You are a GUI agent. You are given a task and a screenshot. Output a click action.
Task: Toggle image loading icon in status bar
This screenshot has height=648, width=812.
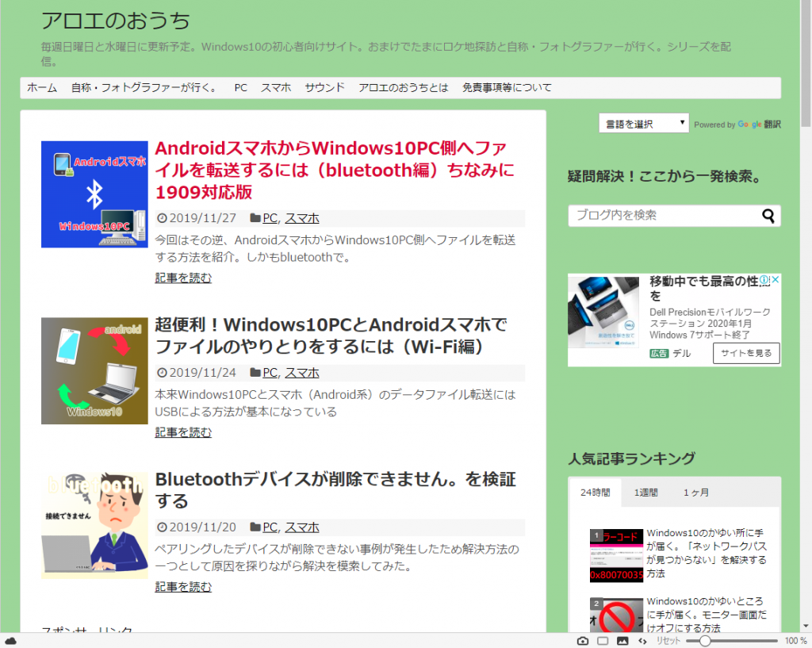pyautogui.click(x=622, y=641)
